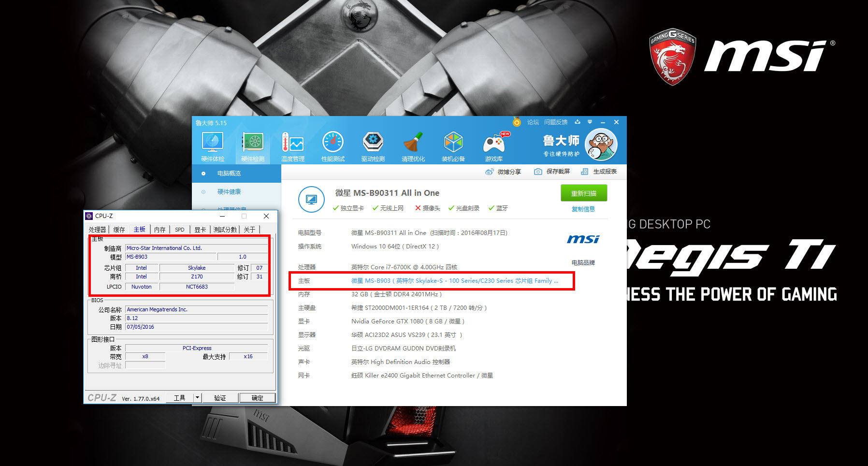Image resolution: width=868 pixels, height=466 pixels.
Task: Open the SPD tab in CPU-Z
Action: tap(180, 230)
